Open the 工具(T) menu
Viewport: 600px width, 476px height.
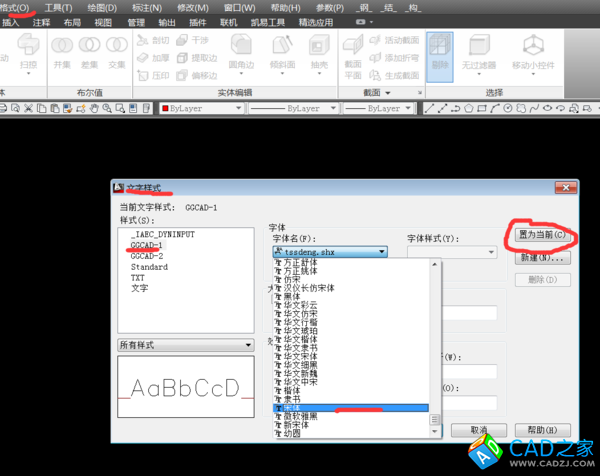(x=58, y=7)
